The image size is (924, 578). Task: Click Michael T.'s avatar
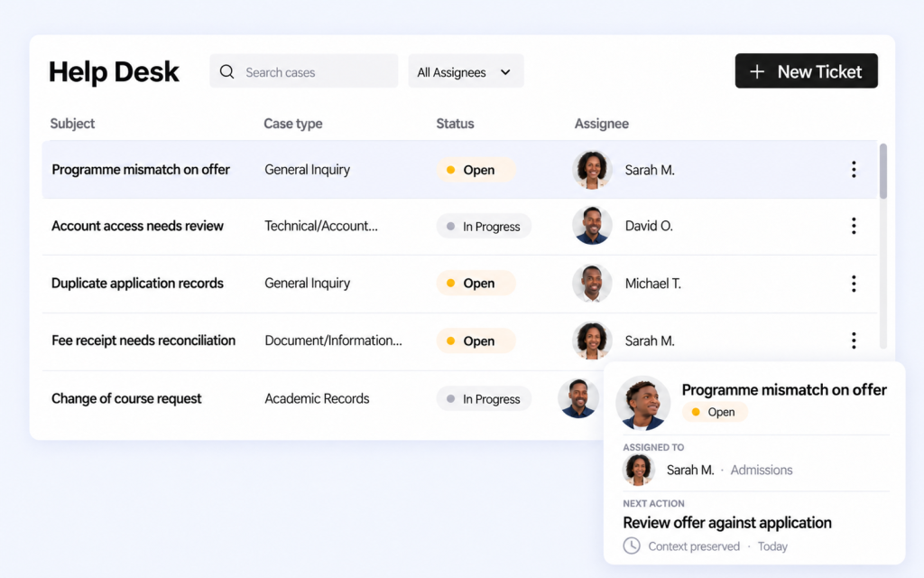tap(592, 284)
